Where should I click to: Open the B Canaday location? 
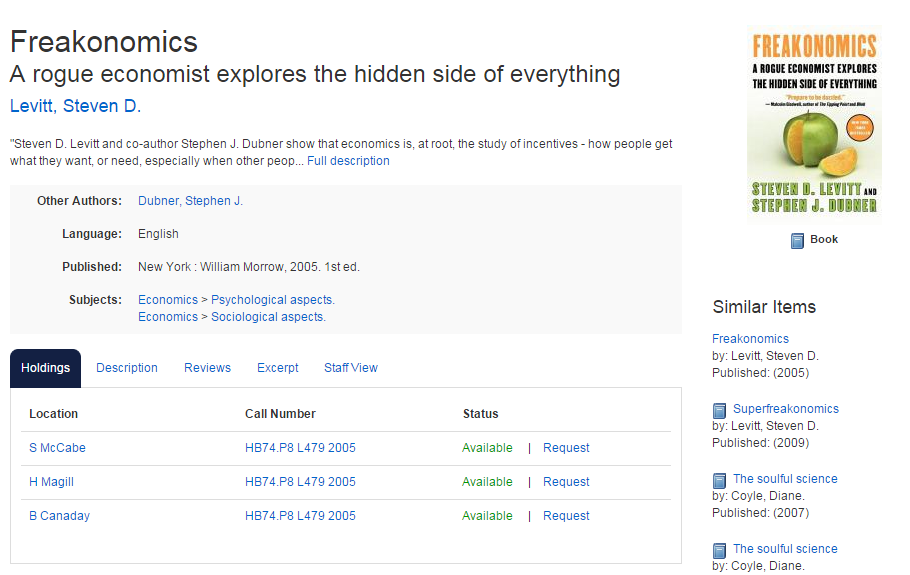pyautogui.click(x=59, y=516)
